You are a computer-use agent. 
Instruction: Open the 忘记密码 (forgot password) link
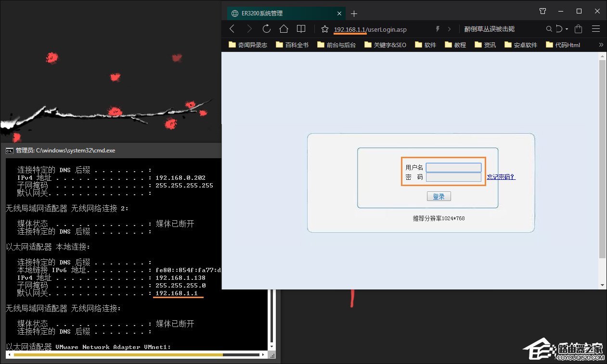(501, 177)
